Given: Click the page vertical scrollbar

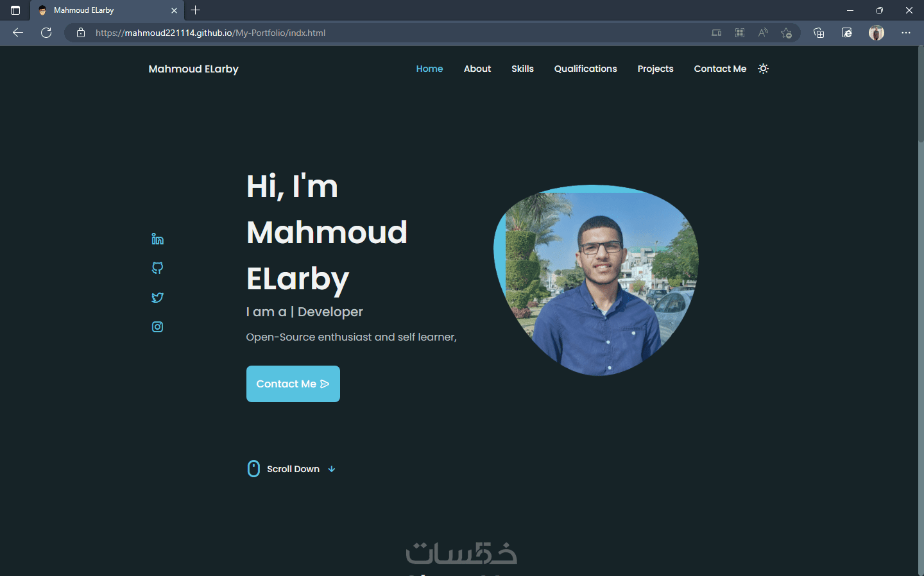Looking at the screenshot, I should coord(920,310).
